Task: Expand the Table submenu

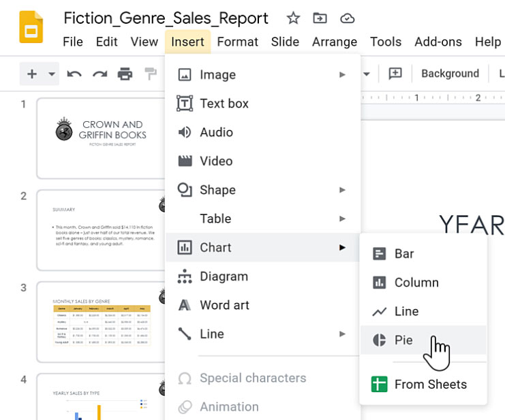Action: pyautogui.click(x=262, y=219)
